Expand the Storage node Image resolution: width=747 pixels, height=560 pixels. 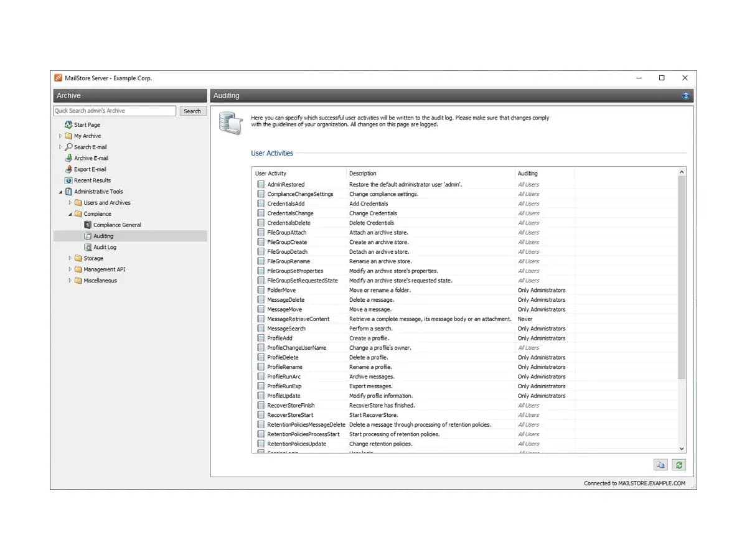click(70, 258)
